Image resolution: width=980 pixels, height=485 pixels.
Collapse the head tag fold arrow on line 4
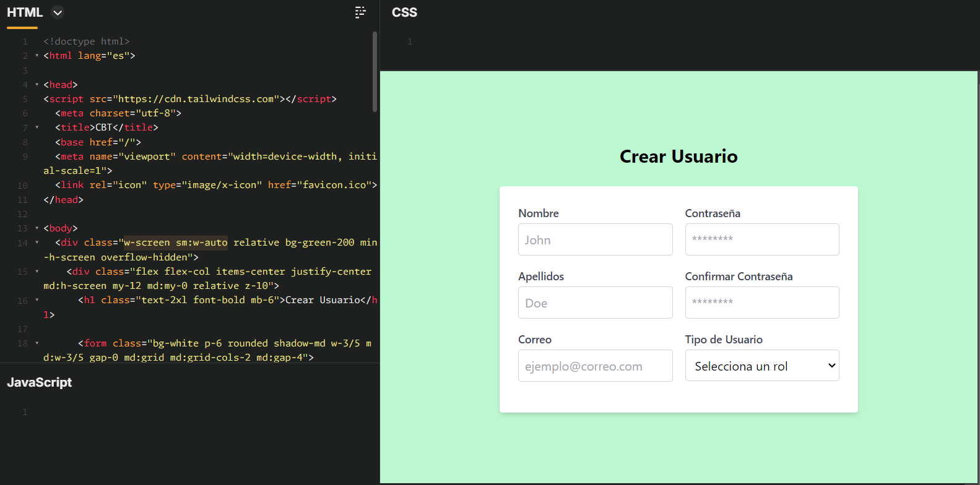(37, 85)
